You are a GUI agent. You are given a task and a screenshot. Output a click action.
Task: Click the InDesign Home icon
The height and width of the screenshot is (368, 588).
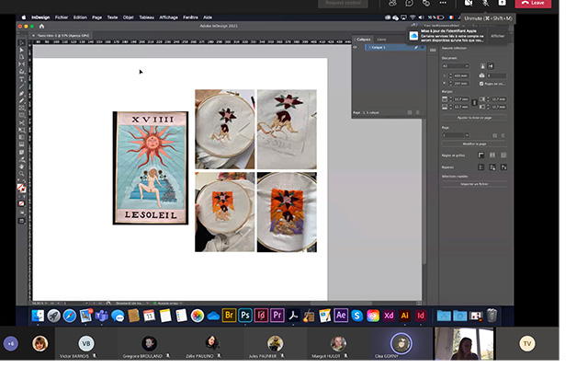point(41,27)
